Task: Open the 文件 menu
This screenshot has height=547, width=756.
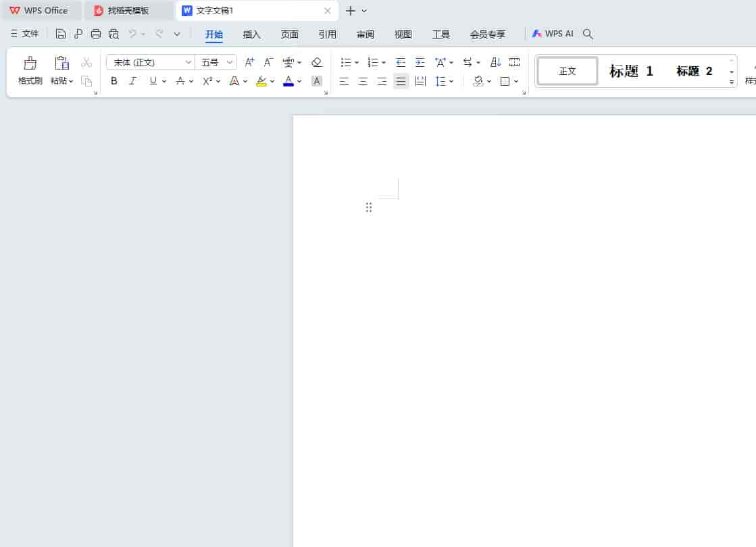Action: [24, 34]
